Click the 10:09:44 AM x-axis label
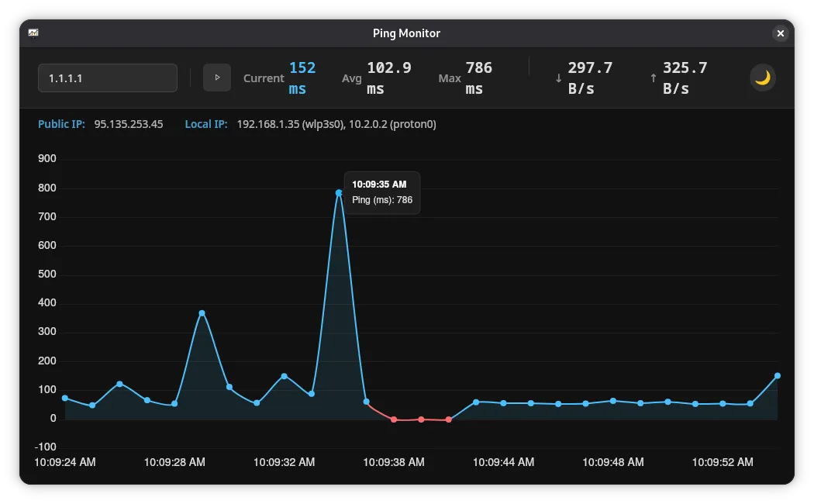 point(504,462)
